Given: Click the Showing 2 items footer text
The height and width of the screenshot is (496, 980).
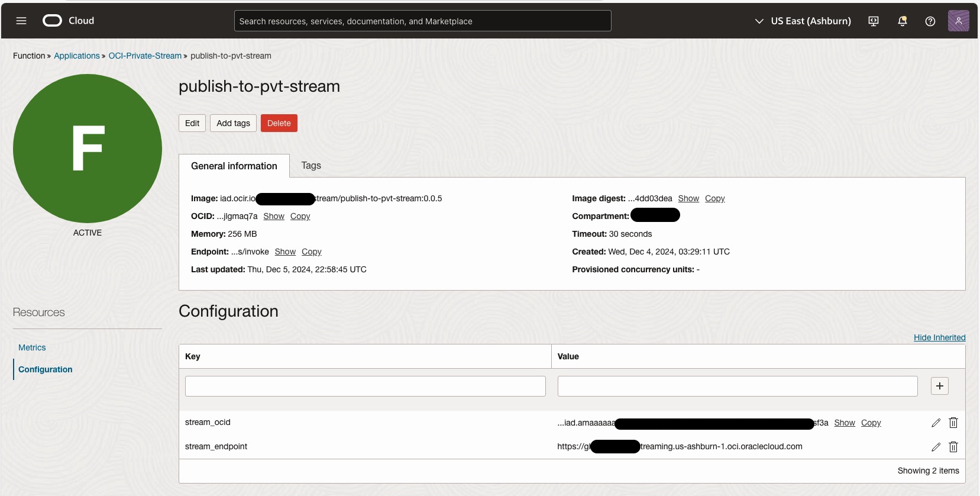Looking at the screenshot, I should pos(929,471).
